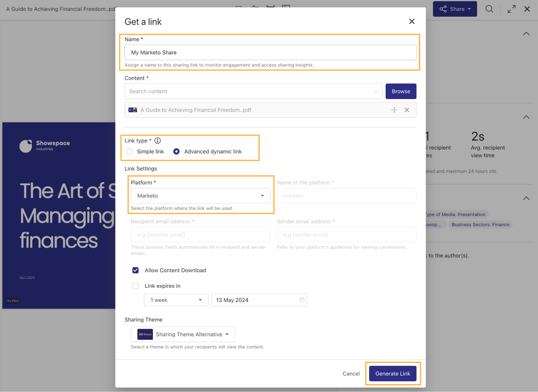Open the 1 week expiry duration dropdown
Viewport: 538px width, 392px height.
tap(176, 300)
